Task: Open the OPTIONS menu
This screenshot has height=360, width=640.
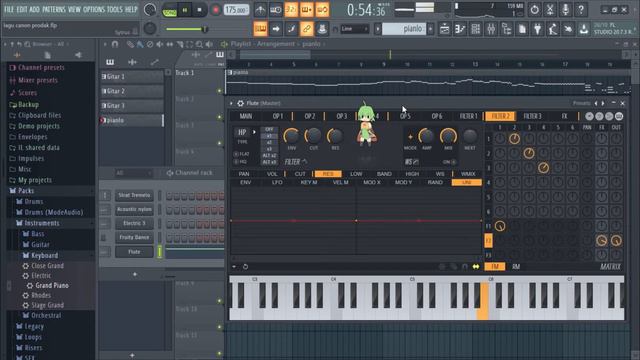Action: 94,9
